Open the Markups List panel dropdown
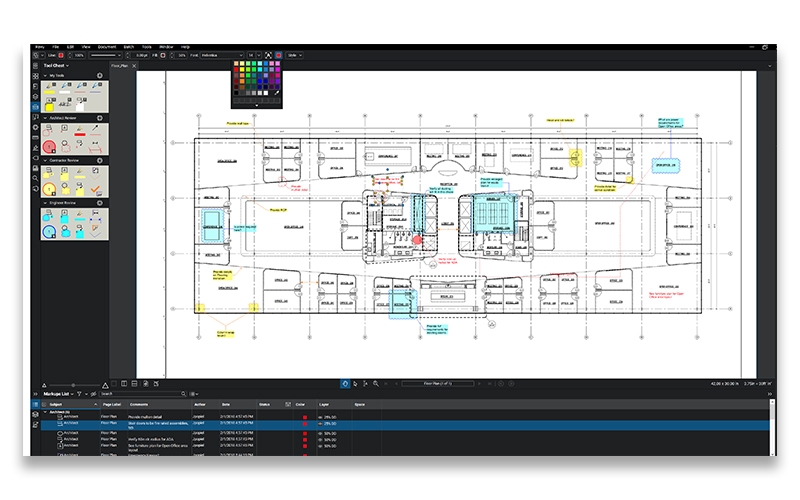 click(x=58, y=394)
